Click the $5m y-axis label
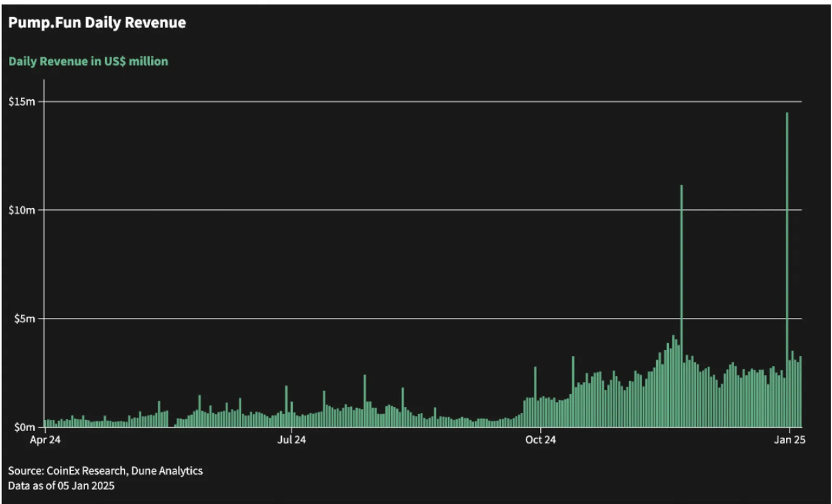The width and height of the screenshot is (832, 504). 24,319
